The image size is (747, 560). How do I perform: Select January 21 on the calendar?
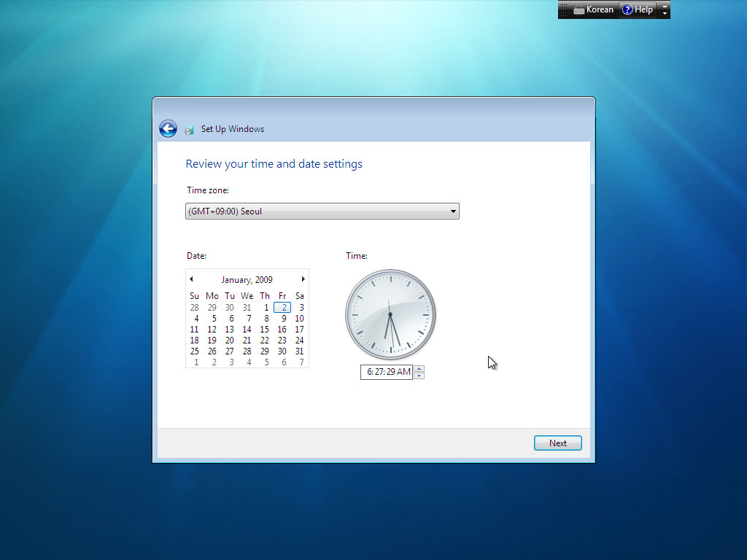pos(247,341)
